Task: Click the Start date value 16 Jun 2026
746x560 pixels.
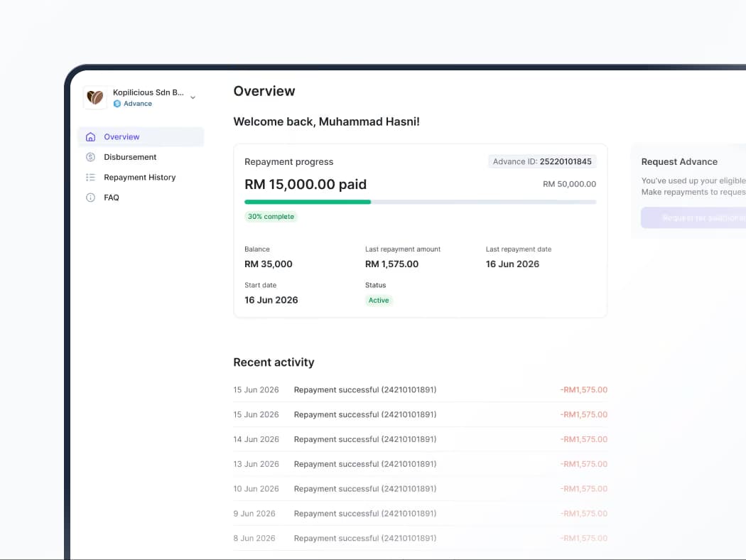Action: 271,300
